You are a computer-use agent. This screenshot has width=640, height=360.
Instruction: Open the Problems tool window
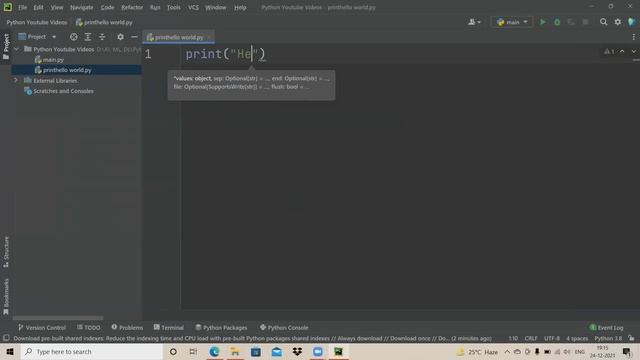pyautogui.click(x=127, y=327)
